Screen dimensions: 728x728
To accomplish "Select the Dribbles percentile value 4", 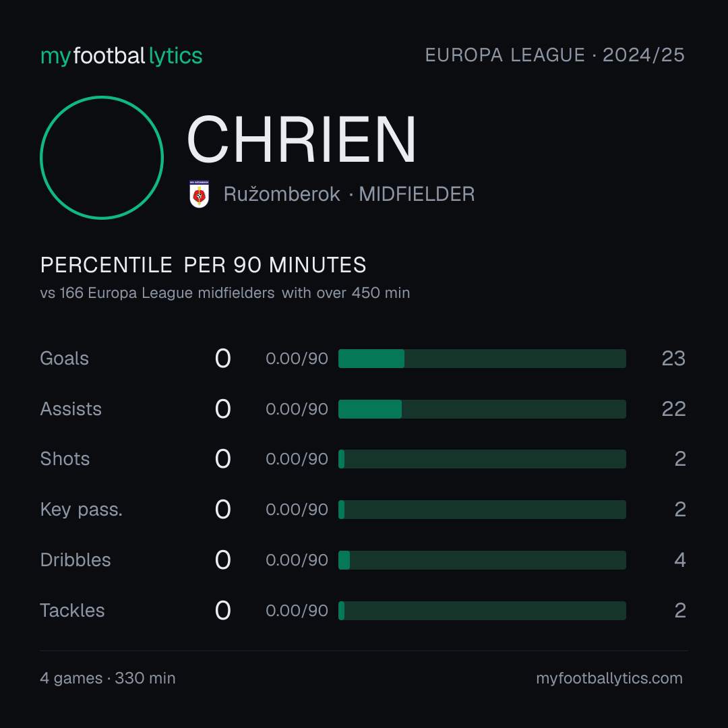I will coord(680,560).
